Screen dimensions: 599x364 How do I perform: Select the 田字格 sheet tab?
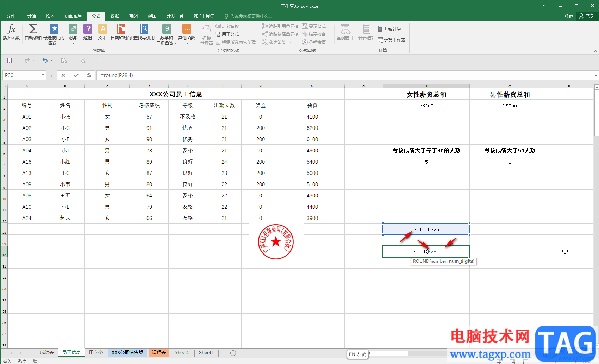coord(96,352)
